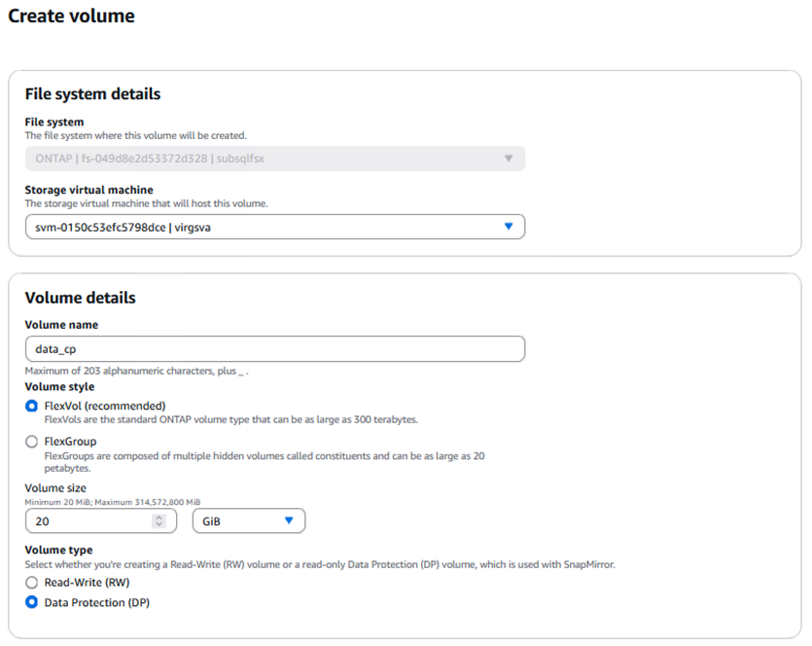
Task: Click the Volume type field label
Action: click(58, 550)
